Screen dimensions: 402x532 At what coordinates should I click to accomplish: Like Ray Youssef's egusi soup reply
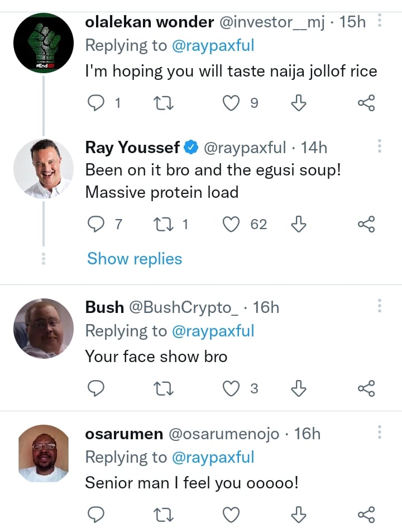click(231, 225)
